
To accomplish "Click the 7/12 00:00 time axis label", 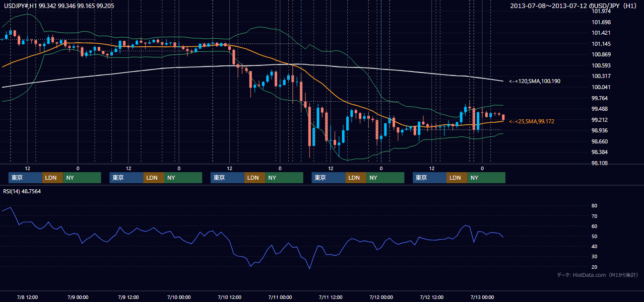I will [381, 297].
